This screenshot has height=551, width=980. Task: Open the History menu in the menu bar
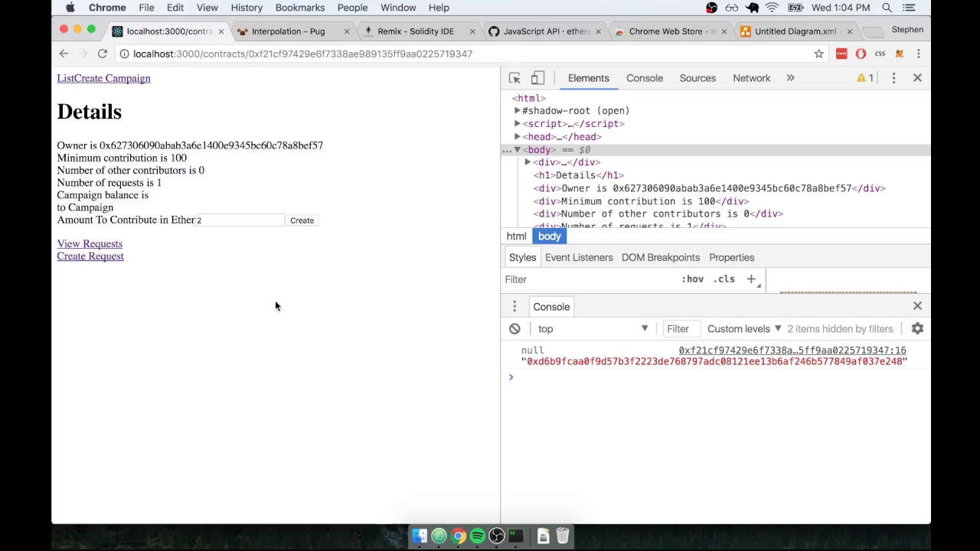(247, 8)
